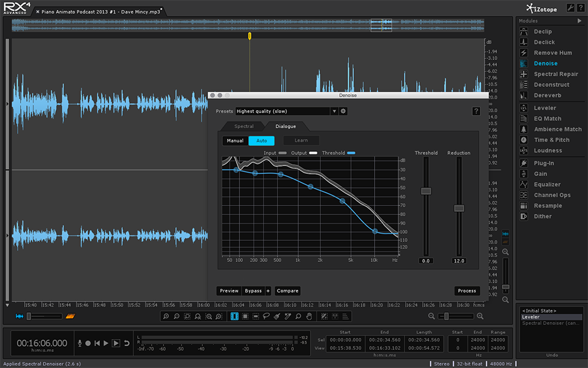588x368 pixels.
Task: Open the Declip module
Action: tap(543, 32)
